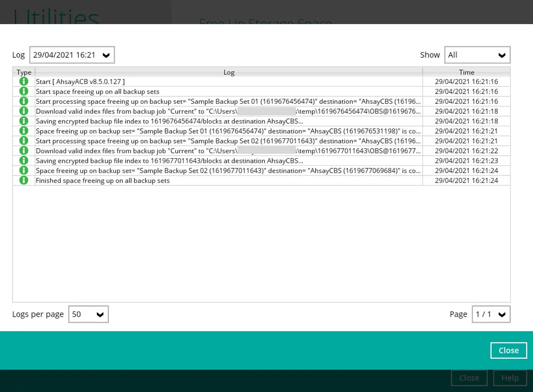
Task: Open the Page selector showing 1 / 1
Action: (x=491, y=314)
